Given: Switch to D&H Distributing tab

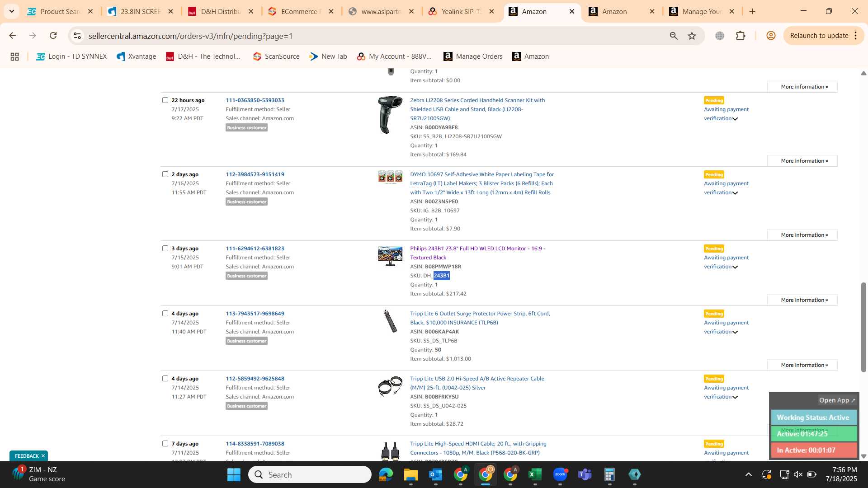Looking at the screenshot, I should [221, 11].
